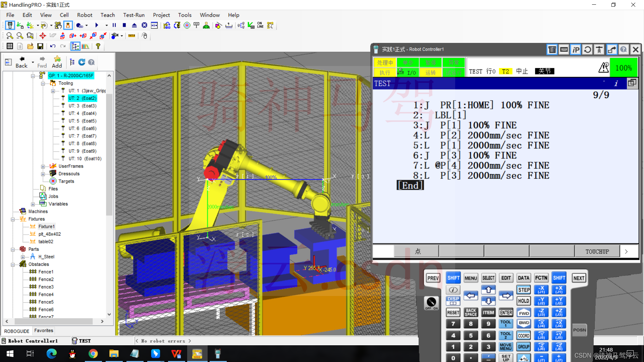
Task: Click the ON LINE toolbar icon
Action: (260, 25)
